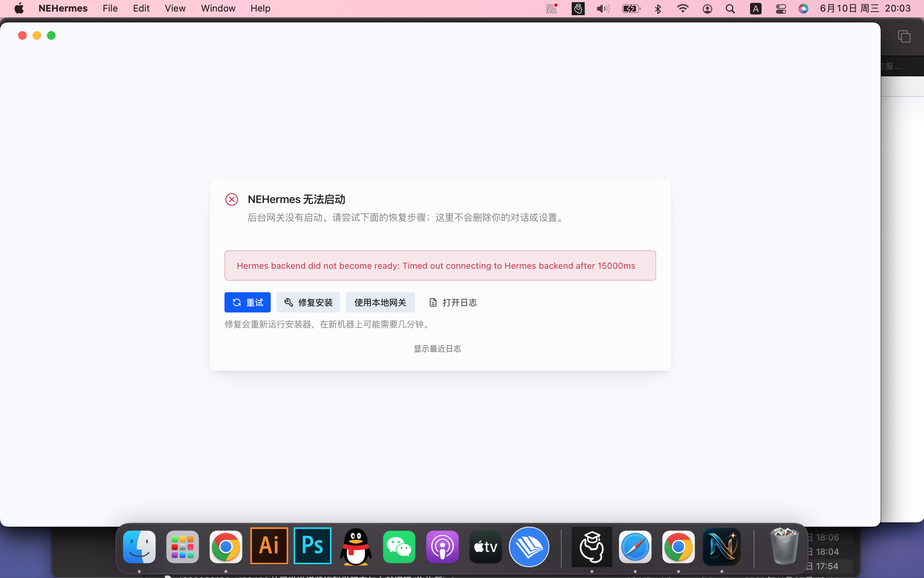Open Apple TV from the Dock
The image size is (924, 578).
point(486,547)
